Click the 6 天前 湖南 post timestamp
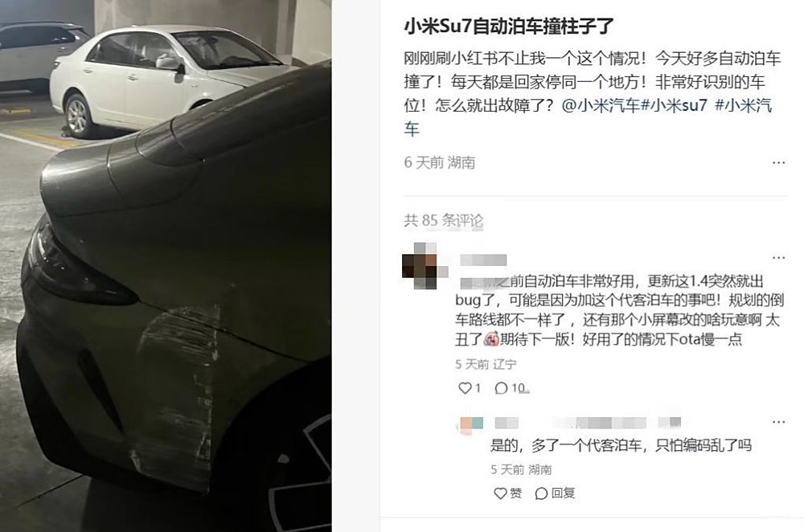This screenshot has width=804, height=532. pyautogui.click(x=440, y=162)
